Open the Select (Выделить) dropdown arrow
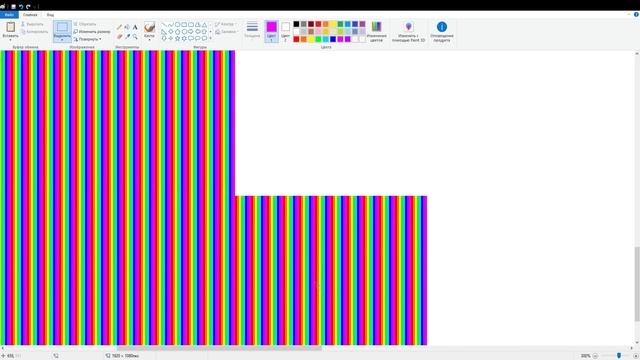640x360 pixels. [62, 40]
